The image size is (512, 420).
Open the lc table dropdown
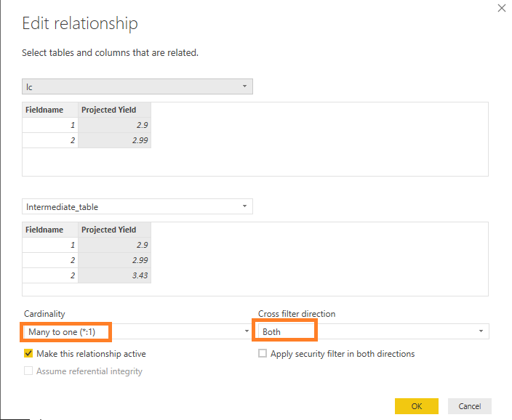(x=137, y=86)
